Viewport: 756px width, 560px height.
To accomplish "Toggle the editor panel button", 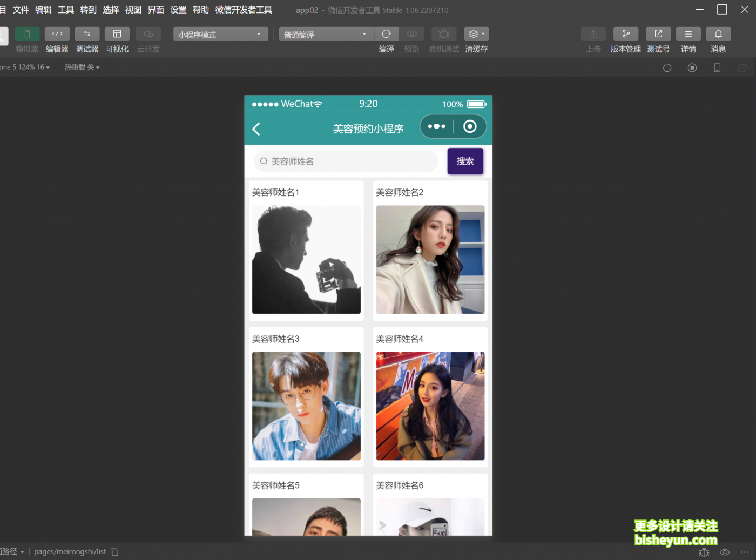I will click(x=57, y=34).
